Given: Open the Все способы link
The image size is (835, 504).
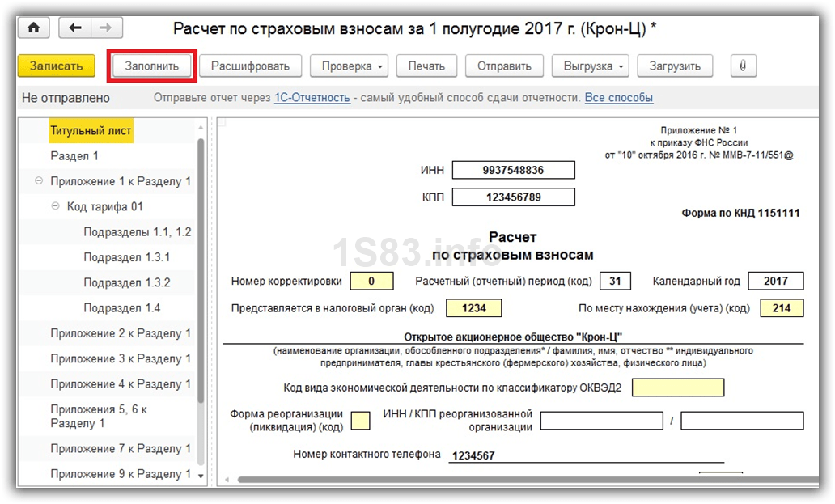Looking at the screenshot, I should click(x=619, y=97).
